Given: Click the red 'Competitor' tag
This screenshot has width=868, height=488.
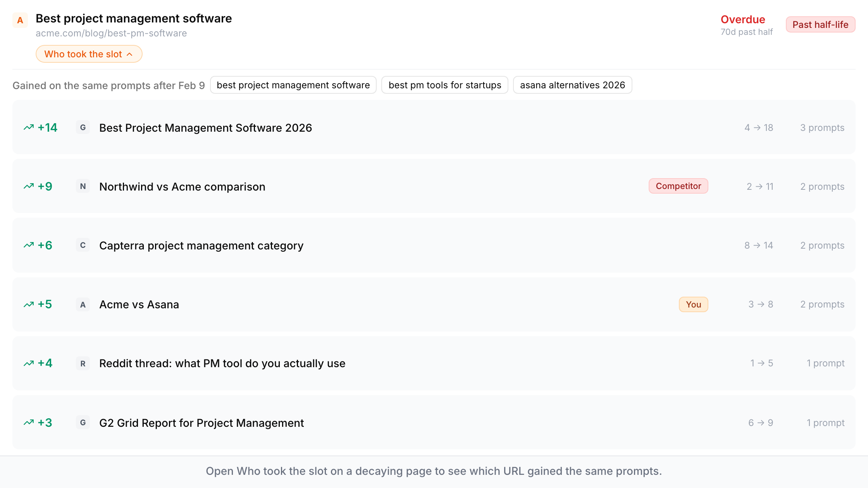Looking at the screenshot, I should point(679,186).
